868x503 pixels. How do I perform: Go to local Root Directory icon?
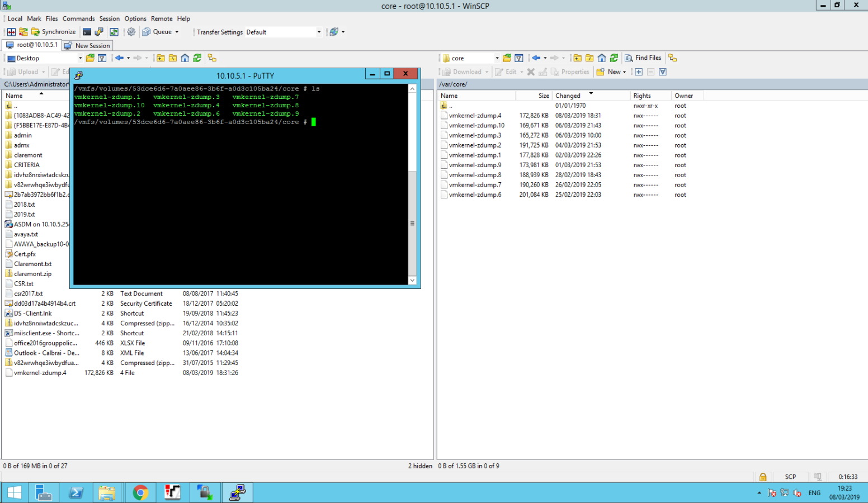pyautogui.click(x=173, y=58)
